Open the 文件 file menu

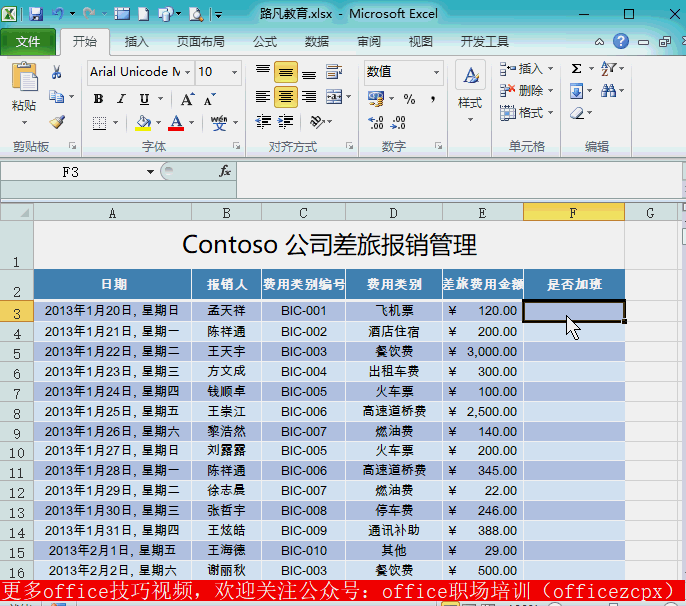pos(28,42)
